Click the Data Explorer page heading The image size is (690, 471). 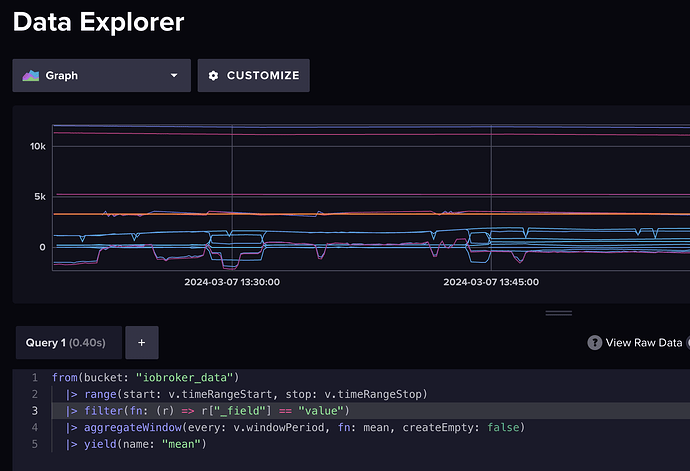pyautogui.click(x=98, y=20)
